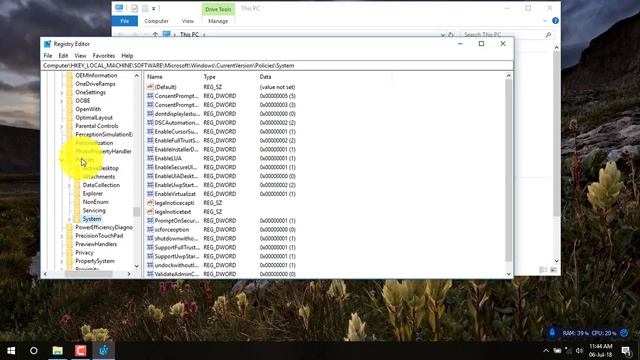Open the File menu in Registry Editor
Viewport: 640px width, 360px height.
48,56
